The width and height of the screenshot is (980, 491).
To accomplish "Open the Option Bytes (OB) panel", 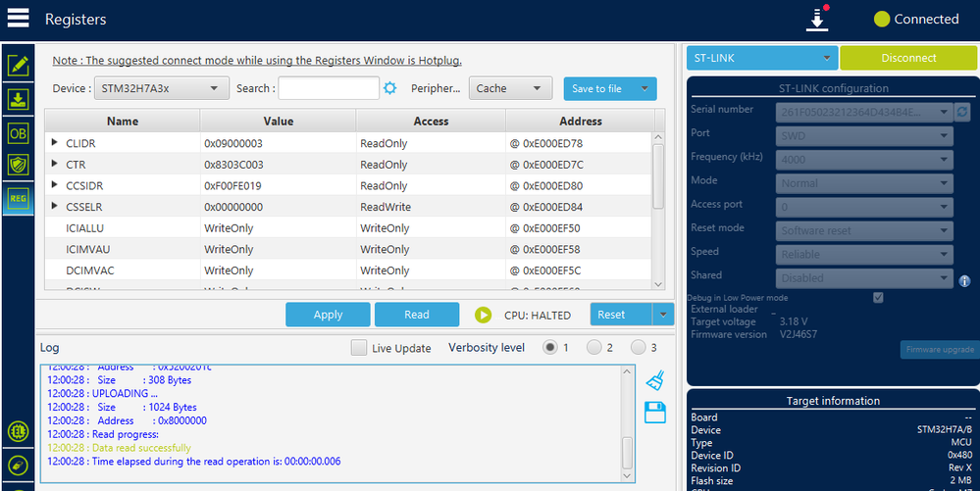I will [18, 132].
